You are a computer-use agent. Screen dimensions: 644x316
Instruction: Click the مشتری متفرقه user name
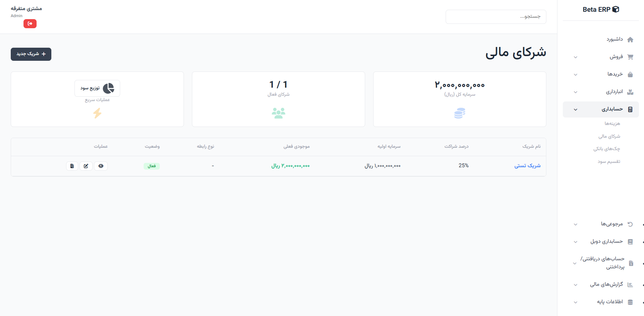pos(26,8)
